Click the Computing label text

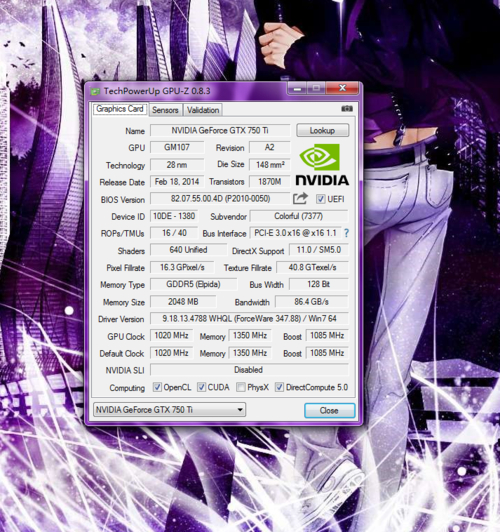tap(127, 388)
